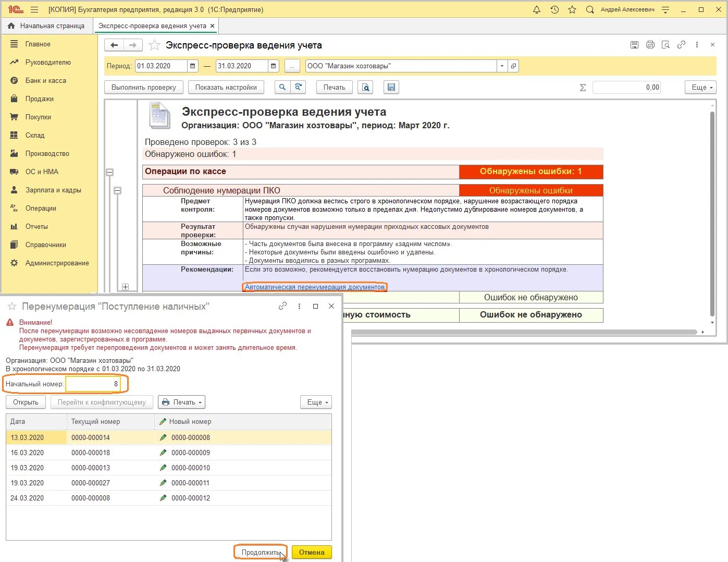The image size is (728, 562).
Task: Click the find magnifier toolbar icon
Action: 282,88
